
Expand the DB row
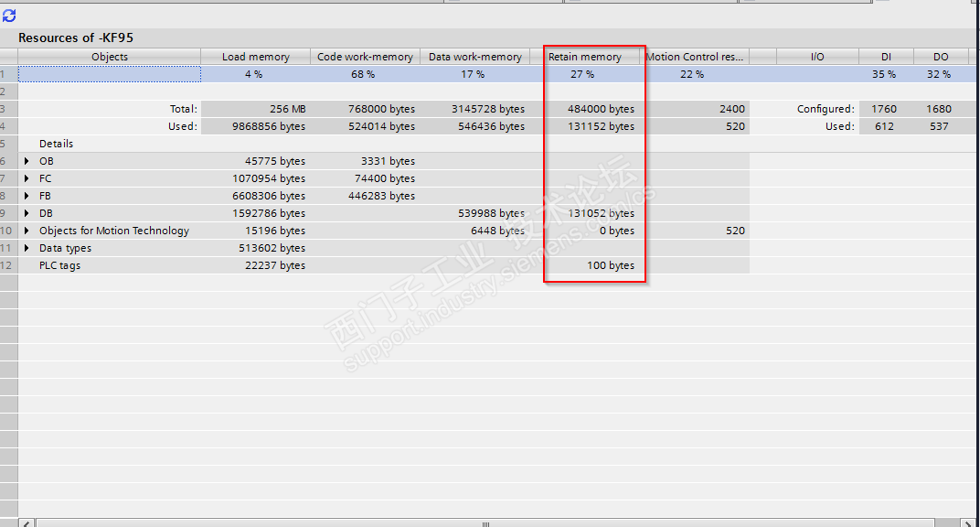pos(27,213)
